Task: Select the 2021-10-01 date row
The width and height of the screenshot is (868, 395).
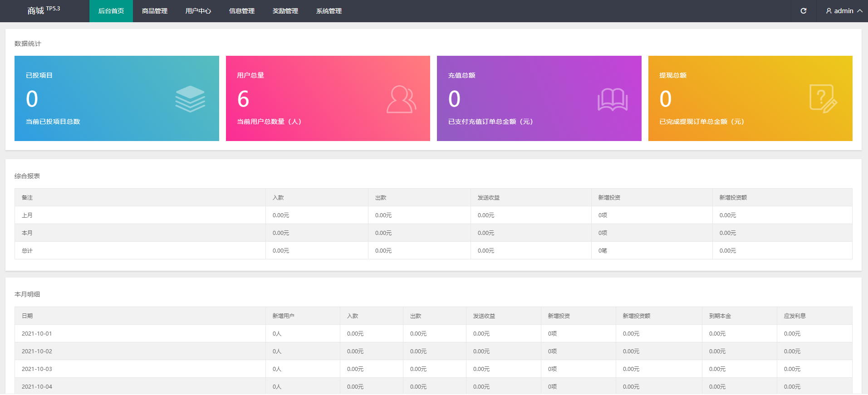Action: [x=433, y=334]
